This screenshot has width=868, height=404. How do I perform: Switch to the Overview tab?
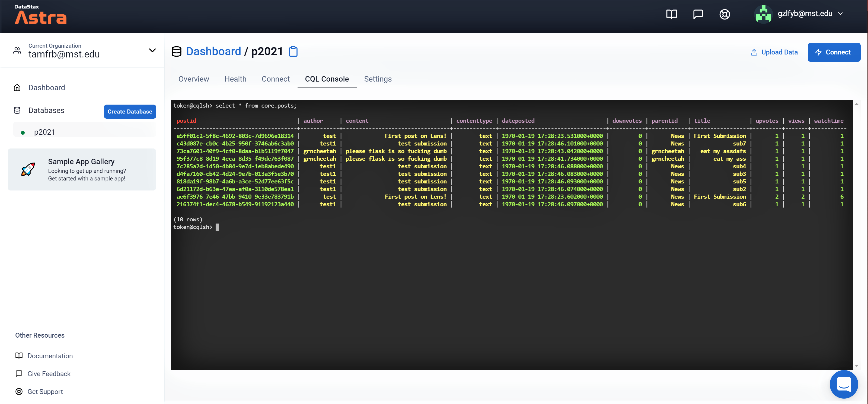coord(194,79)
